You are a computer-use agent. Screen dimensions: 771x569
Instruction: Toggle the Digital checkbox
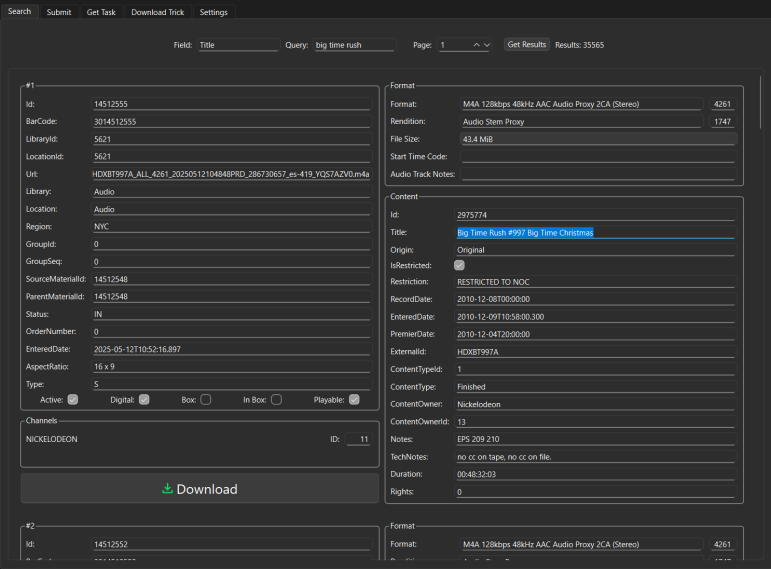[144, 399]
